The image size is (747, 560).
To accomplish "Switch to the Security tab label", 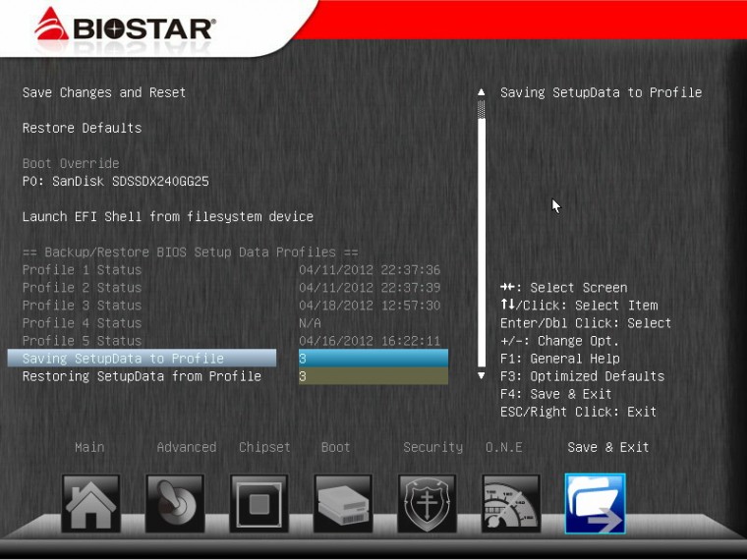I will (x=432, y=447).
